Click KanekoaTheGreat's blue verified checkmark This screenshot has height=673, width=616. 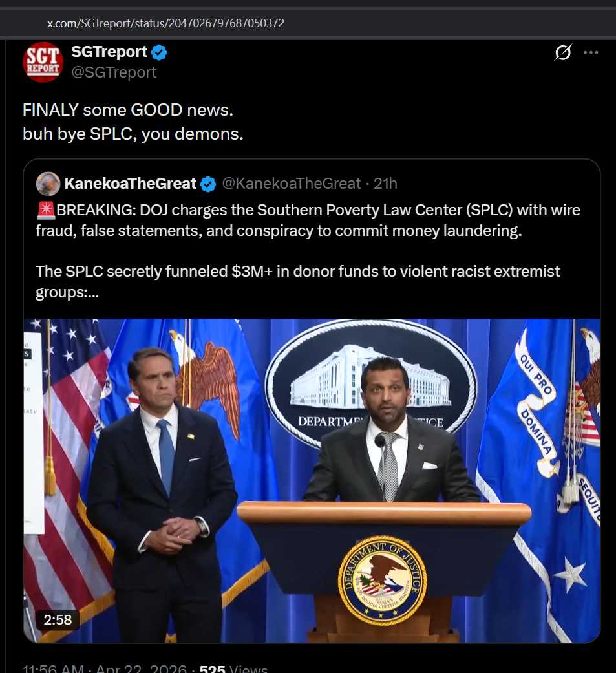coord(207,184)
